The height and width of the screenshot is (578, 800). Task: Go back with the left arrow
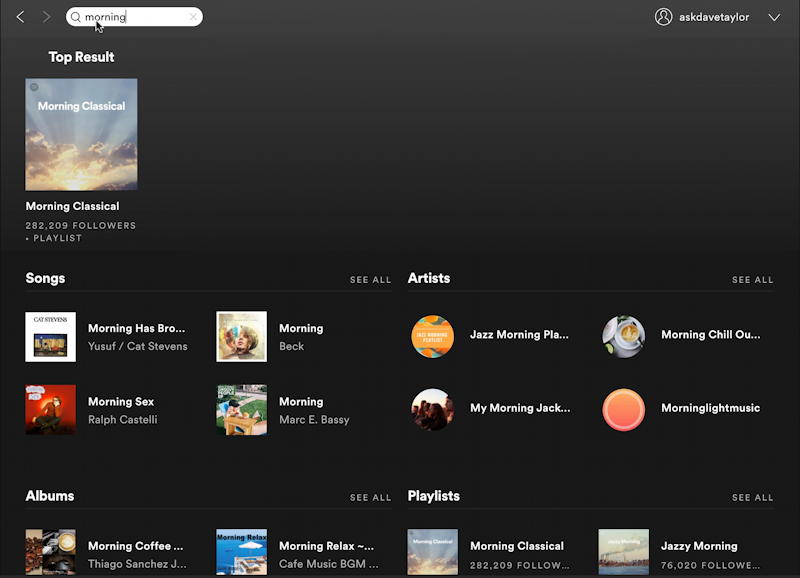click(20, 17)
